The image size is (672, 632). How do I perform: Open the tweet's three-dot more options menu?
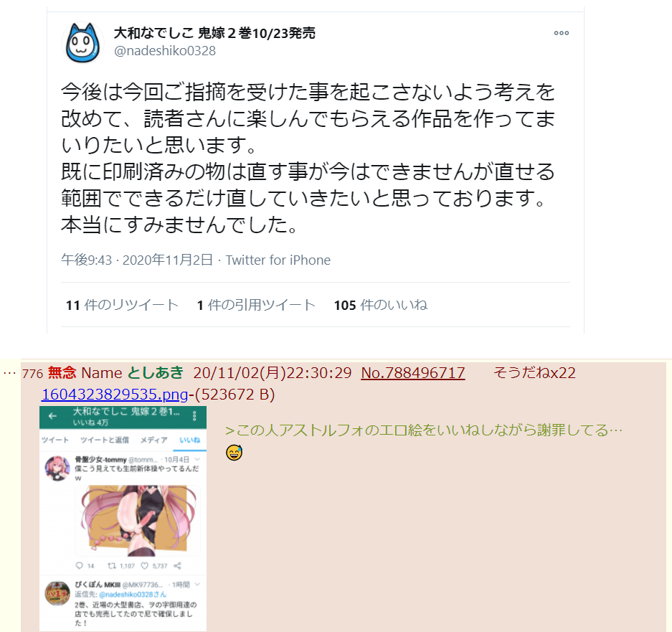click(561, 33)
